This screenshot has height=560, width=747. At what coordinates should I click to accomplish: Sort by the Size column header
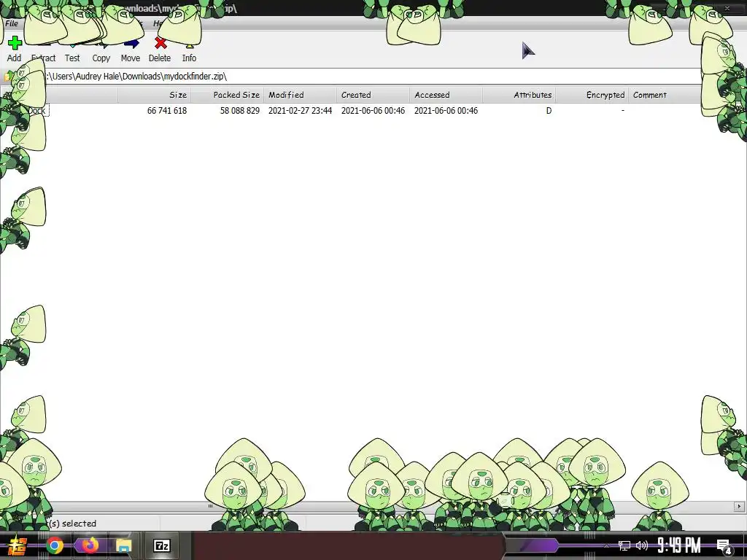pyautogui.click(x=155, y=95)
